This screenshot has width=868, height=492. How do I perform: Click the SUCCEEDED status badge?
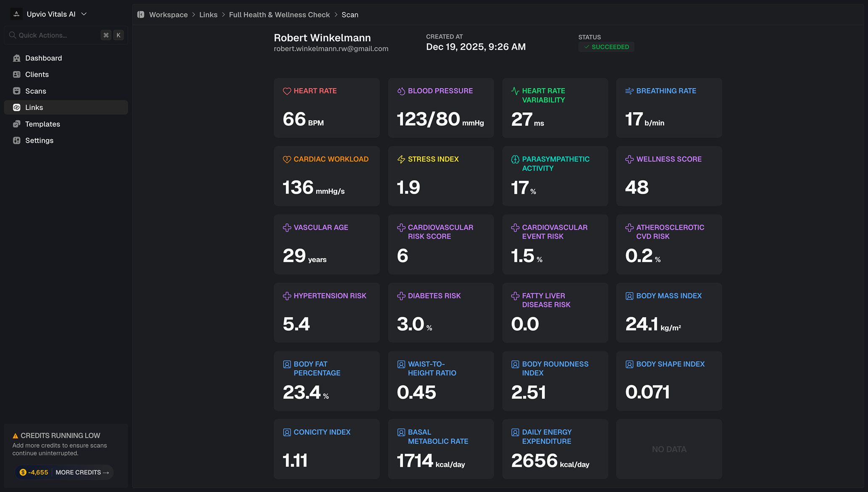pos(606,47)
